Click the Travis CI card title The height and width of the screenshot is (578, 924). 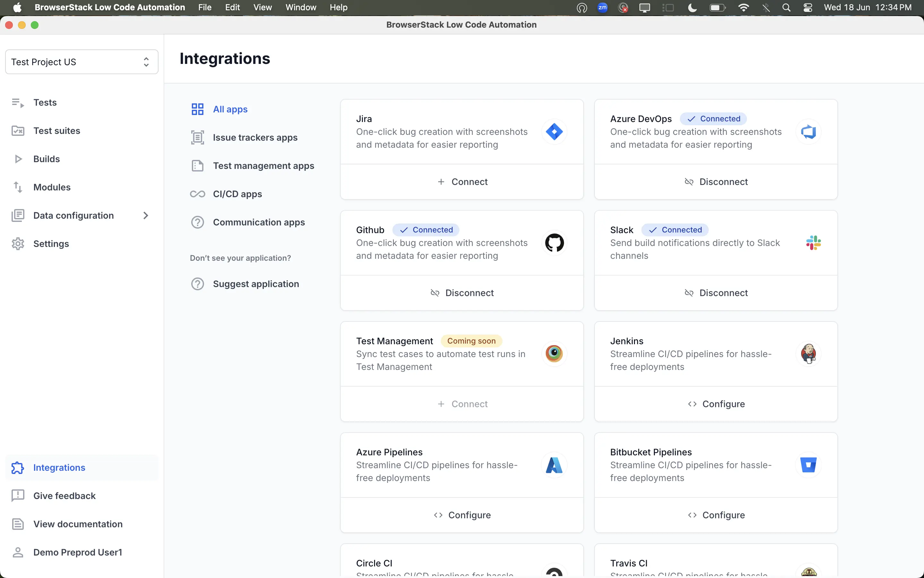[629, 564]
